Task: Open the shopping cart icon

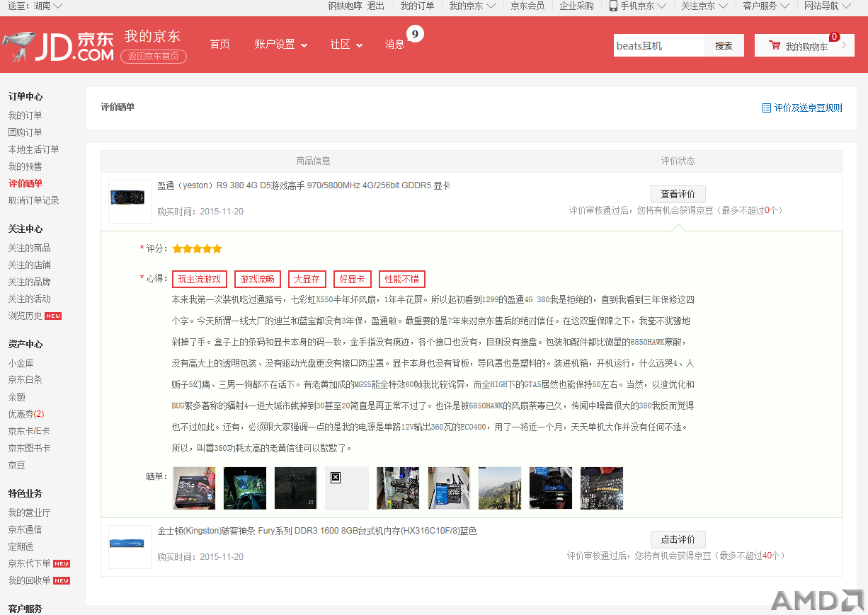Action: click(x=775, y=46)
